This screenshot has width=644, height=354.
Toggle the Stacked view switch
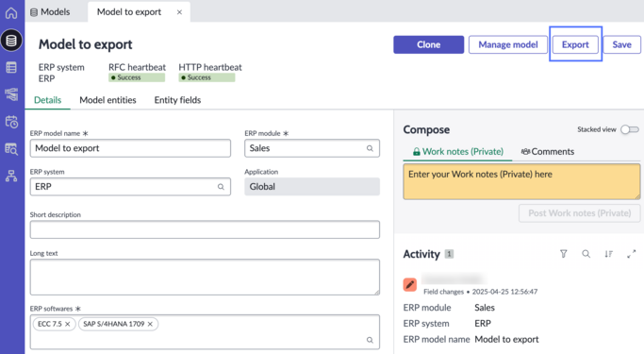coord(630,130)
